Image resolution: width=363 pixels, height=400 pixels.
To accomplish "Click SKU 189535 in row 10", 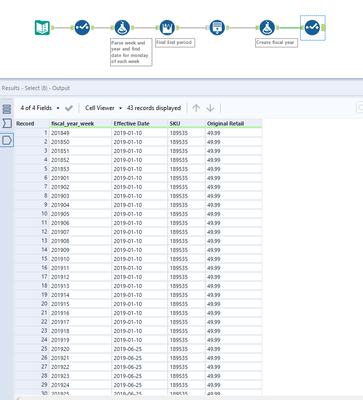I will click(x=187, y=214).
